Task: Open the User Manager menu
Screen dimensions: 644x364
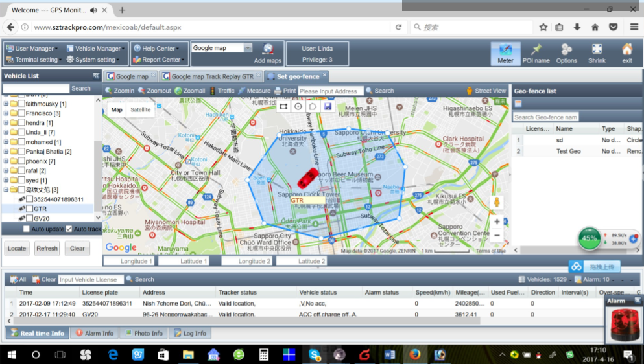Action: click(32, 49)
